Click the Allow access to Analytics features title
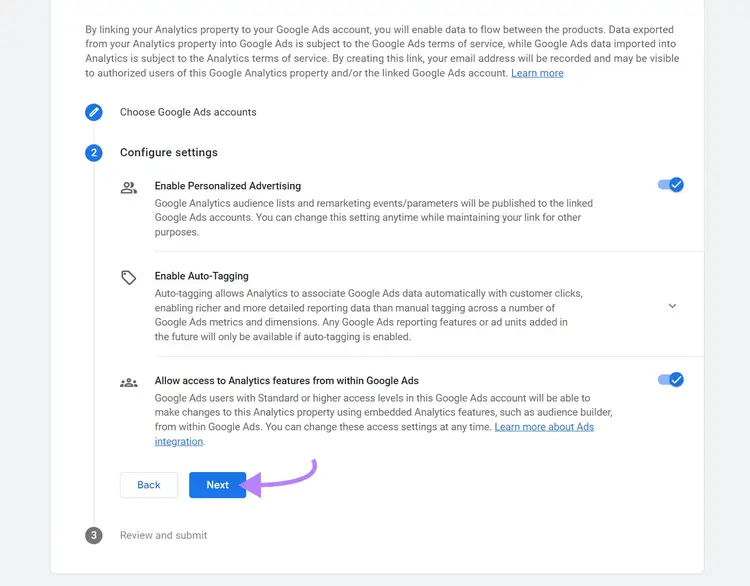 tap(287, 381)
